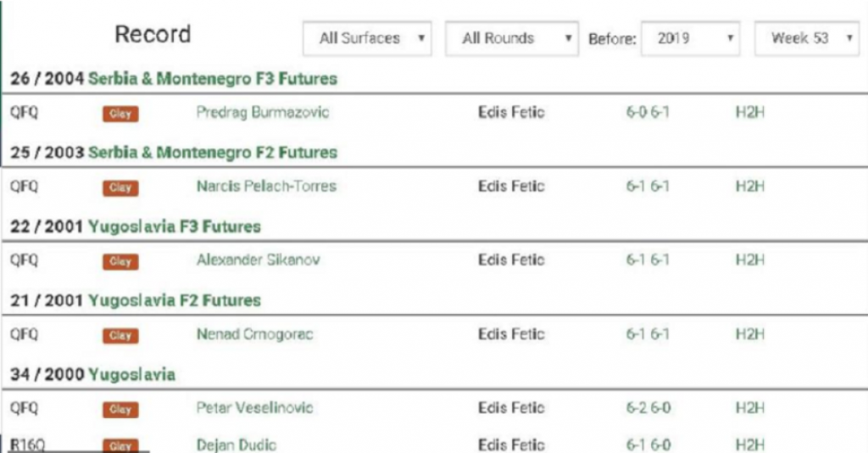The height and width of the screenshot is (453, 868).
Task: Click the Clay badge beside Petar Veselinovic
Action: [120, 410]
